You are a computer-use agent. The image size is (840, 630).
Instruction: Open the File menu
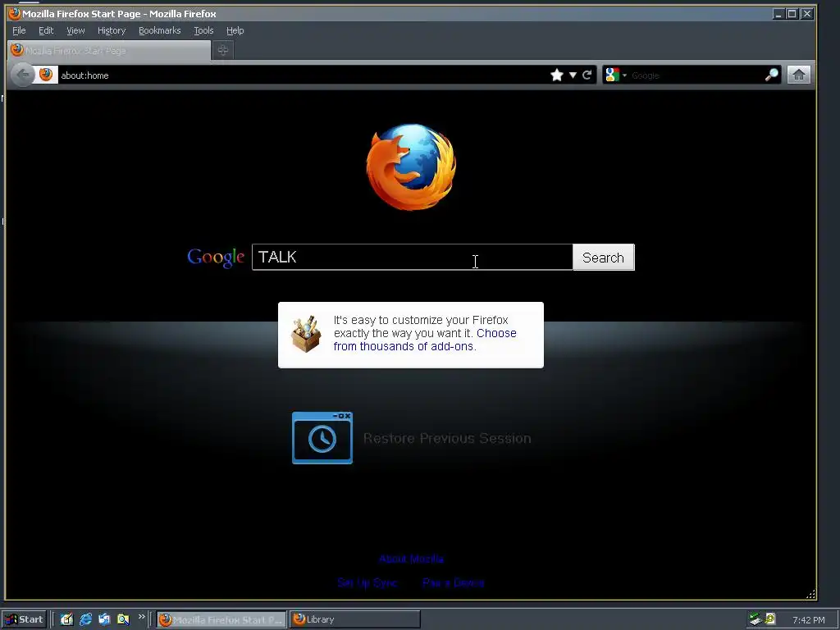[x=19, y=30]
